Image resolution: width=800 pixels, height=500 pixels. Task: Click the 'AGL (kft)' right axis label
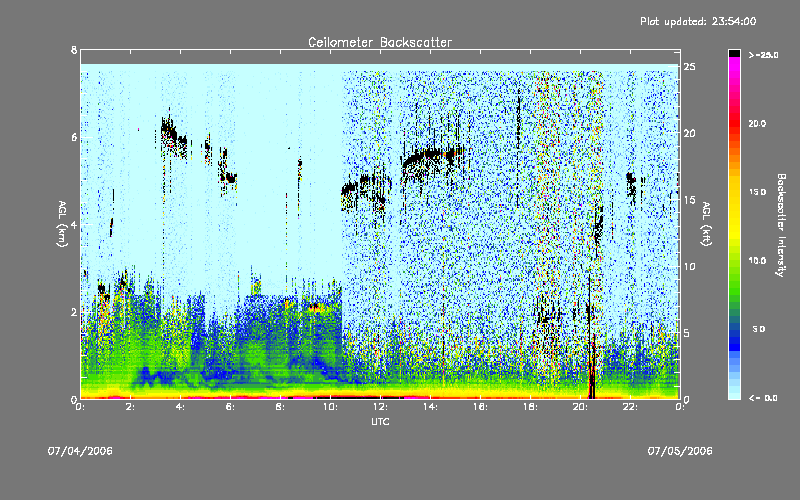tap(706, 224)
